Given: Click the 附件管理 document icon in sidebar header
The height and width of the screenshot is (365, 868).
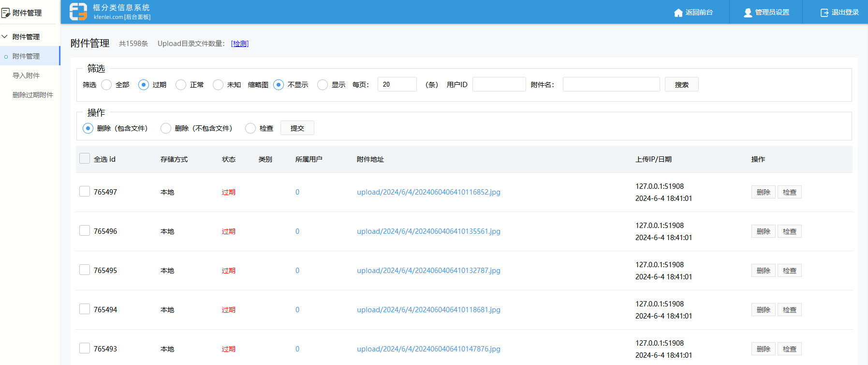Looking at the screenshot, I should tap(6, 13).
